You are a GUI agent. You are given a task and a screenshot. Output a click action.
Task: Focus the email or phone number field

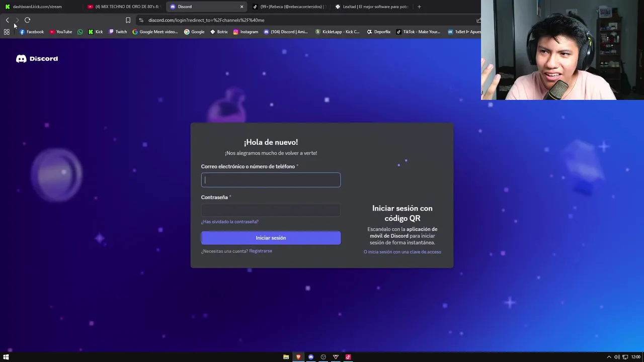pyautogui.click(x=271, y=180)
